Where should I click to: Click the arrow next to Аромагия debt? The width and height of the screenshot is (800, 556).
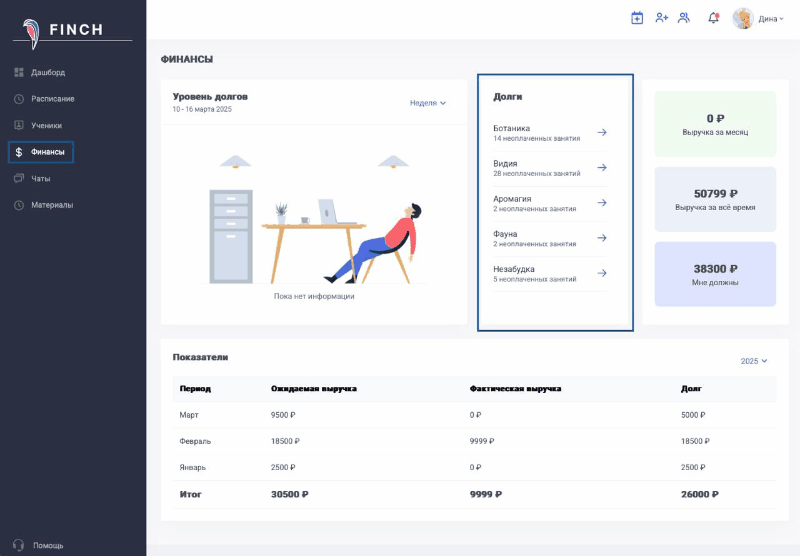pyautogui.click(x=602, y=203)
